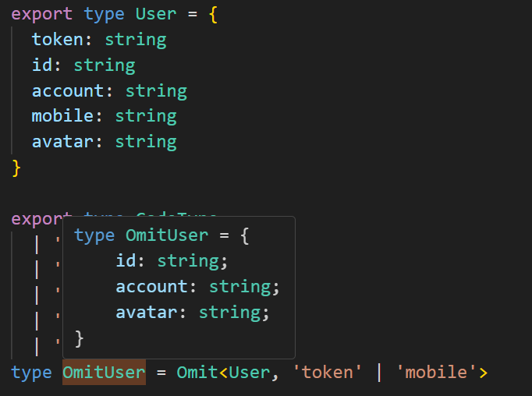The height and width of the screenshot is (396, 532).
Task: Click the type keyword before OmitUser on last line
Action: point(31,373)
